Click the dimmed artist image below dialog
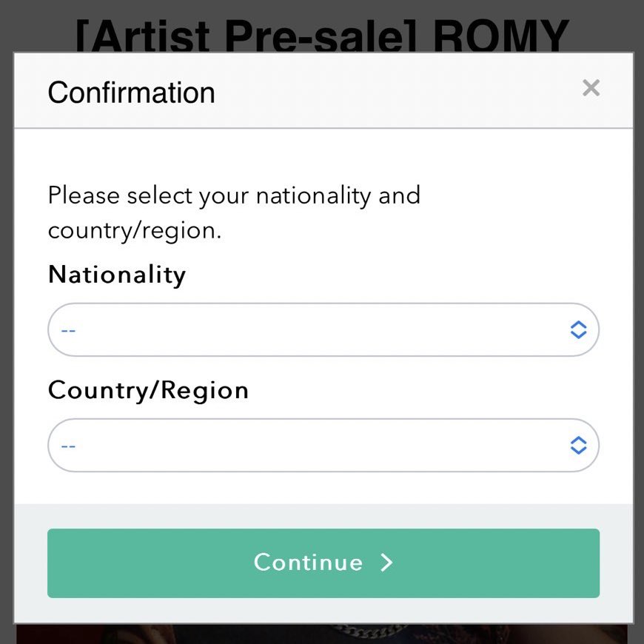This screenshot has width=644, height=644. (323, 634)
